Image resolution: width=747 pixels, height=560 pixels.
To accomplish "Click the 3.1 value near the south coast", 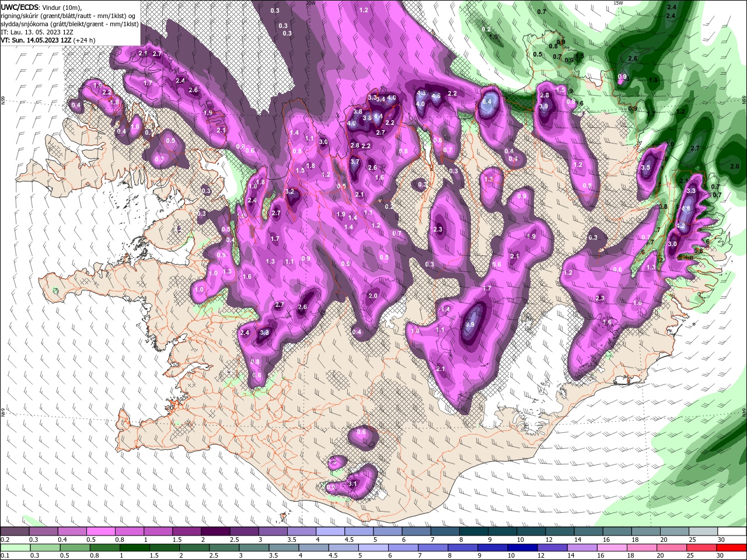I will pos(352,484).
